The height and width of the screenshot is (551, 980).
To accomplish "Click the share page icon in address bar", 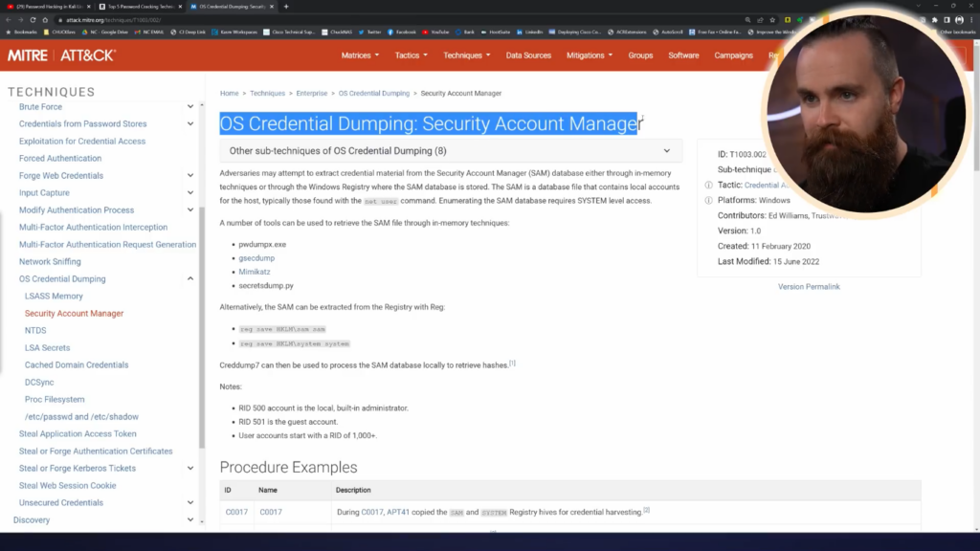I will [760, 20].
